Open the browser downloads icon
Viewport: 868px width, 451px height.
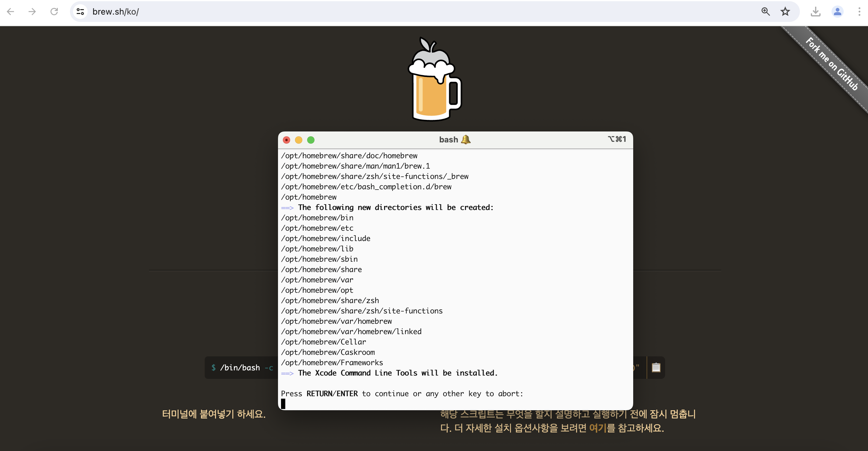coord(815,12)
